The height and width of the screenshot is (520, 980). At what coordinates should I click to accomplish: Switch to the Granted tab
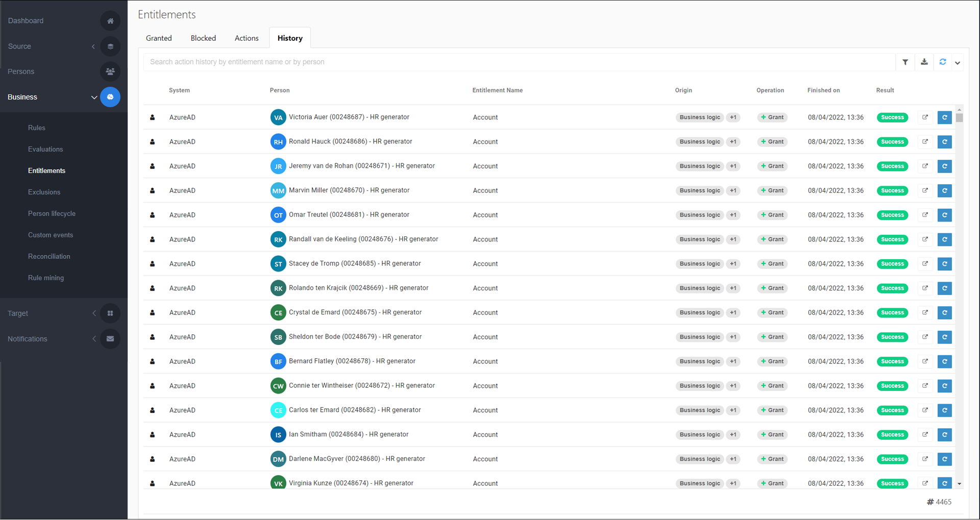click(x=159, y=38)
